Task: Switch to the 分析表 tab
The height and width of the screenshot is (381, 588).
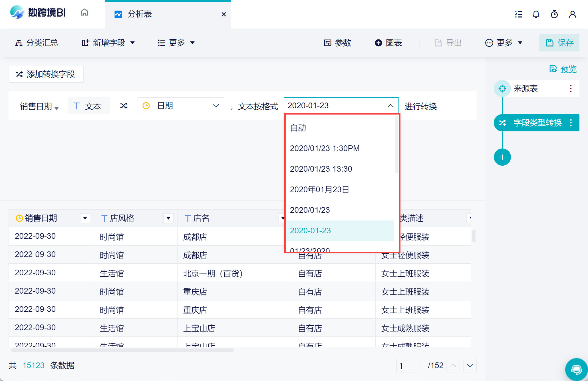Action: click(x=140, y=14)
